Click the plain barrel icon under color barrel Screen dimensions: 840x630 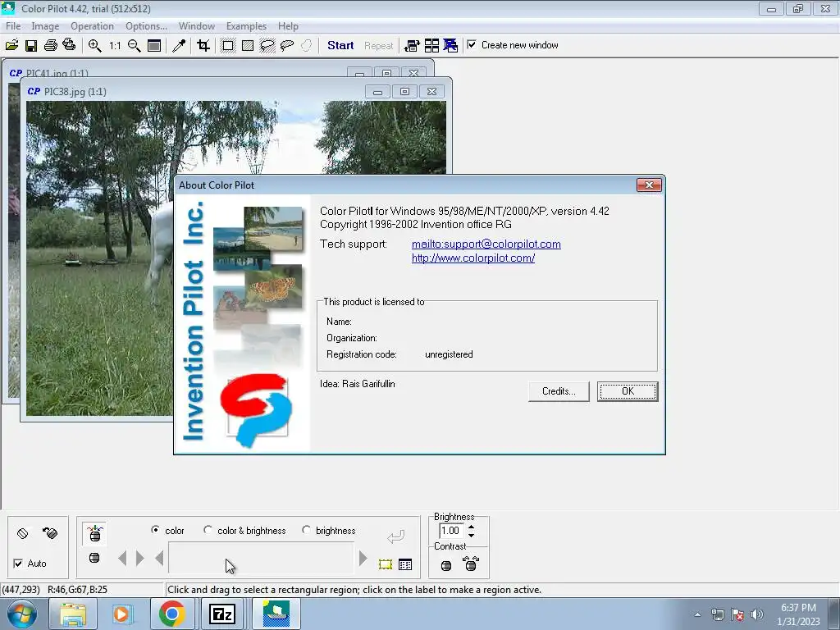tap(94, 558)
